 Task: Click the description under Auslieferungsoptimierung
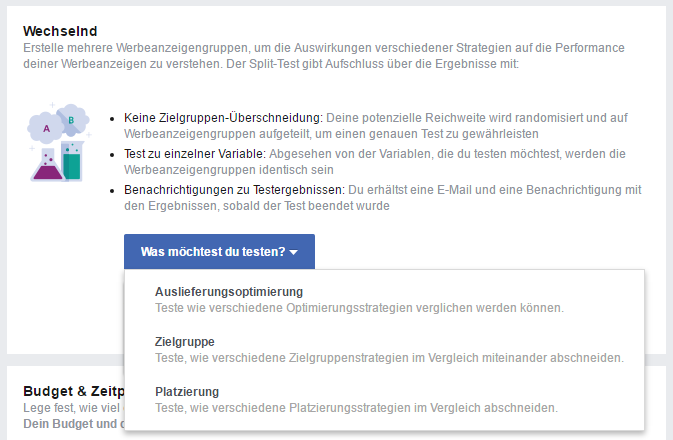click(x=359, y=308)
